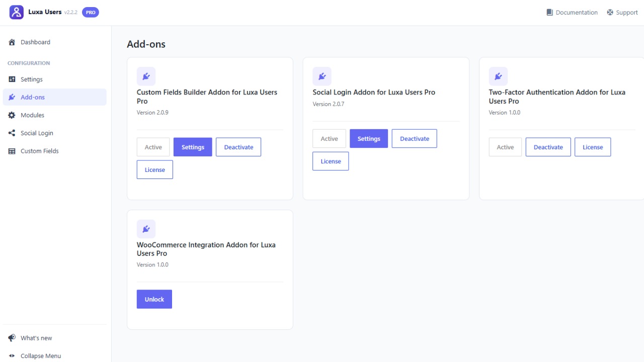Click Version 1.0.0 under Two-Factor Authentication
The height and width of the screenshot is (362, 644).
[x=505, y=113]
